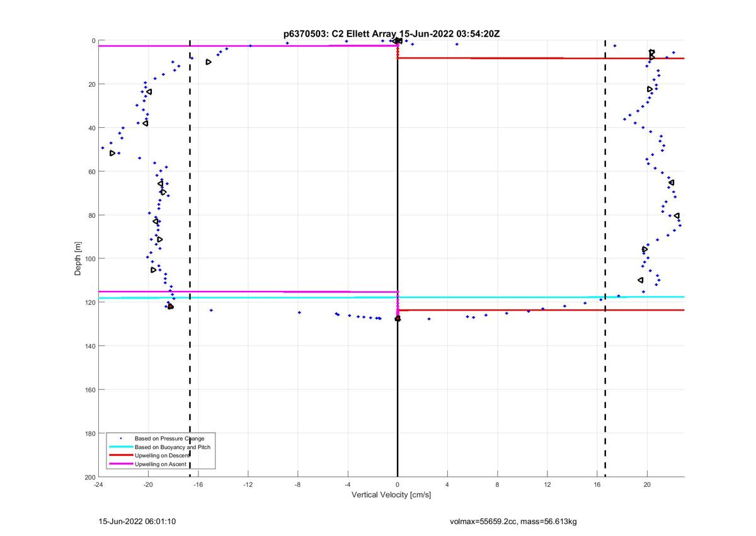Click the velocity axis tick label "-16"
The height and width of the screenshot is (536, 756).
point(198,485)
